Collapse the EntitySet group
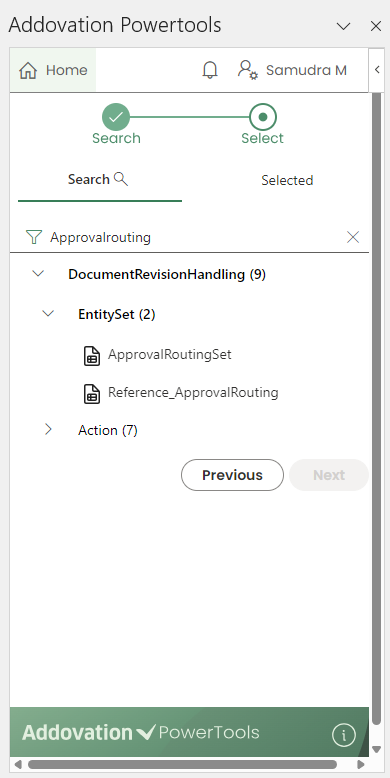The width and height of the screenshot is (390, 778). (x=48, y=314)
